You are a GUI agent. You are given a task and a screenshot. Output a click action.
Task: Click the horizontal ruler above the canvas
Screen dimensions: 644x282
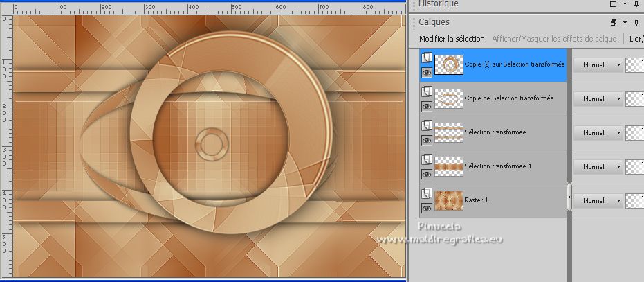tap(209, 8)
